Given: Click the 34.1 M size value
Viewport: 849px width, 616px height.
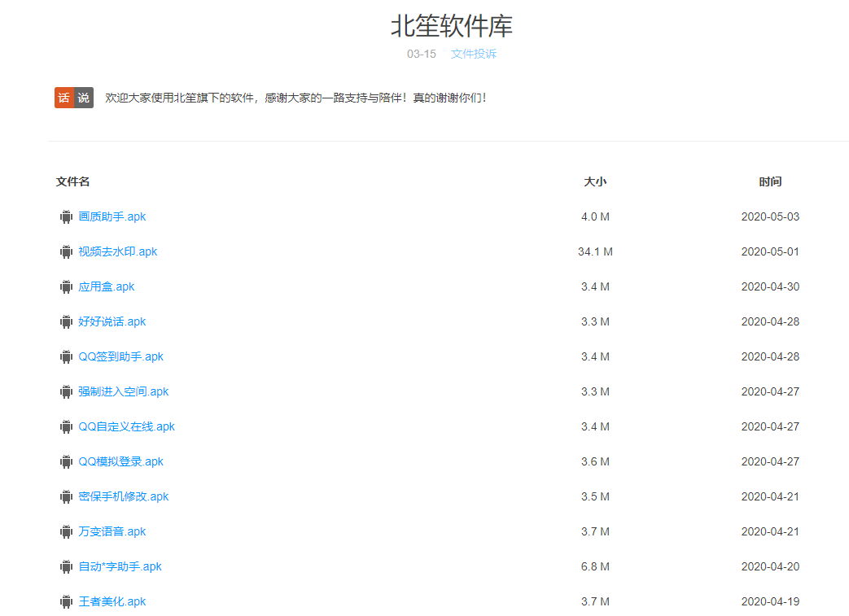Looking at the screenshot, I should [595, 251].
